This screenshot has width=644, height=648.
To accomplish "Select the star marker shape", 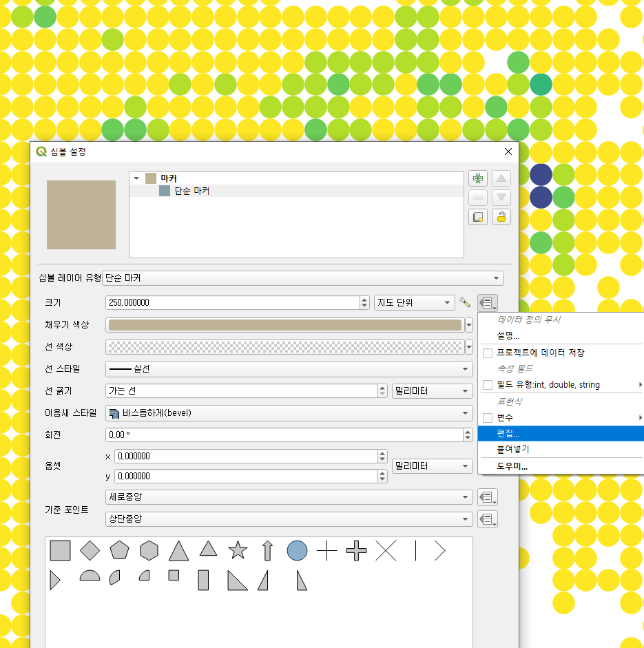I will (238, 550).
